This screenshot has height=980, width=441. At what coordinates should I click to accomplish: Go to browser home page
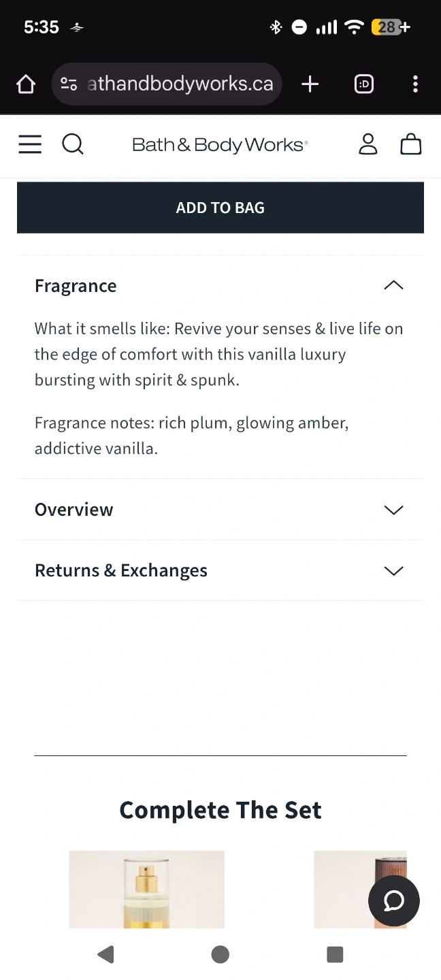tap(26, 84)
